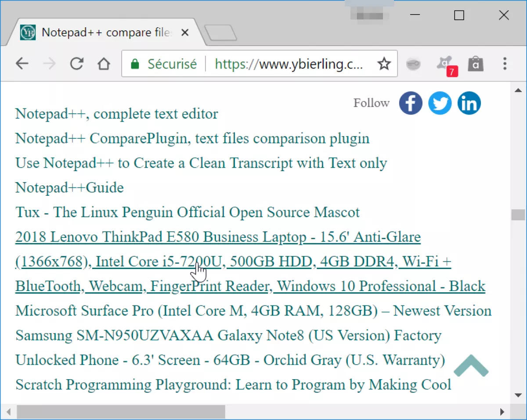Open the browser home page
Image resolution: width=527 pixels, height=420 pixels.
pyautogui.click(x=104, y=64)
